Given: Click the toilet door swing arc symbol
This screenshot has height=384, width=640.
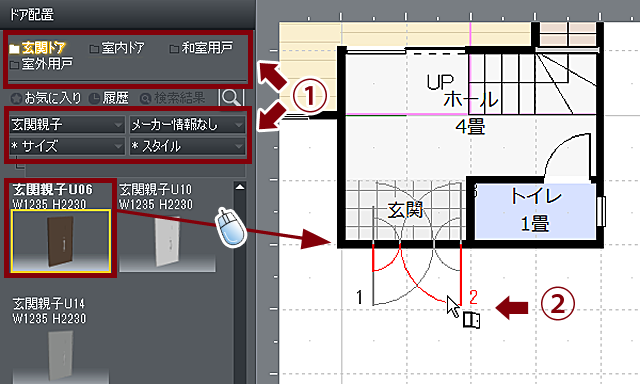Looking at the screenshot, I should click(x=567, y=155).
